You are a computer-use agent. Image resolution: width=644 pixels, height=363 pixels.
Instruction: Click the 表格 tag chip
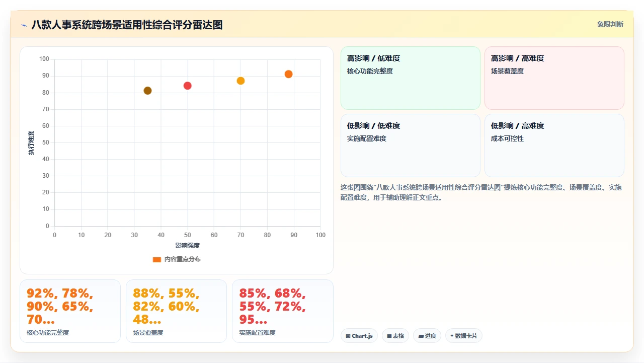tap(395, 336)
